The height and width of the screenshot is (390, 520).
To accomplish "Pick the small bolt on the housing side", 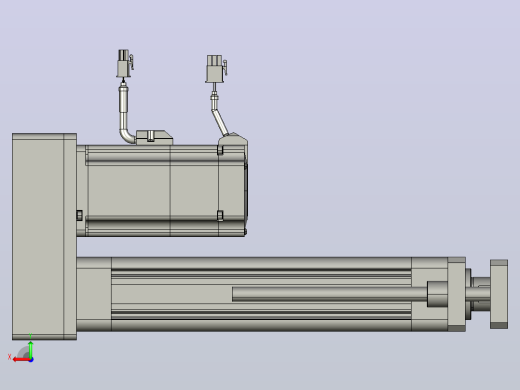I will tap(79, 215).
